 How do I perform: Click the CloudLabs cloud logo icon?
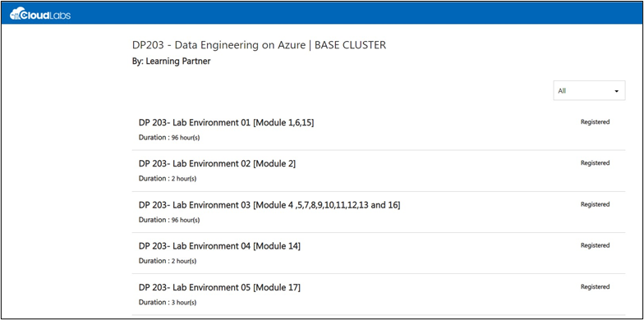(x=16, y=13)
